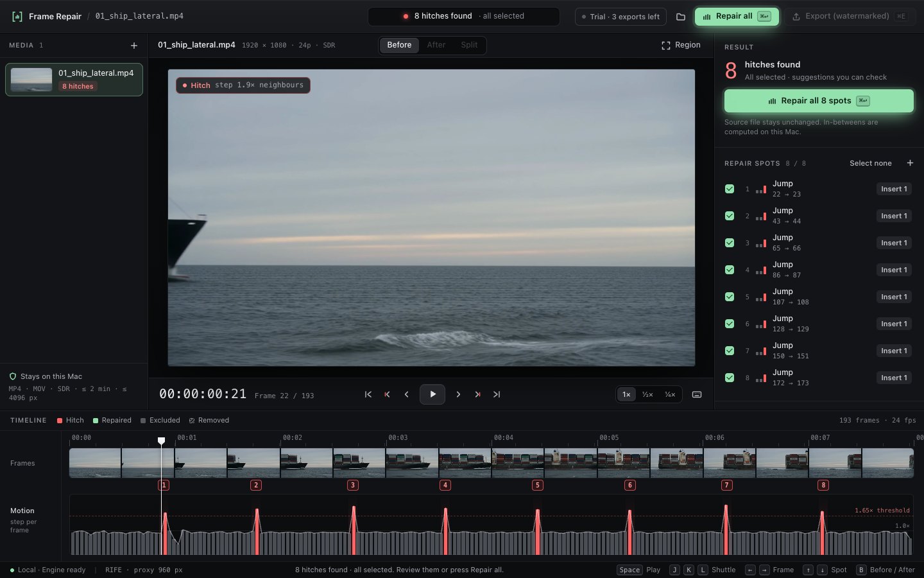Click Repair all in top bar
Image resolution: width=924 pixels, height=578 pixels.
tap(737, 17)
